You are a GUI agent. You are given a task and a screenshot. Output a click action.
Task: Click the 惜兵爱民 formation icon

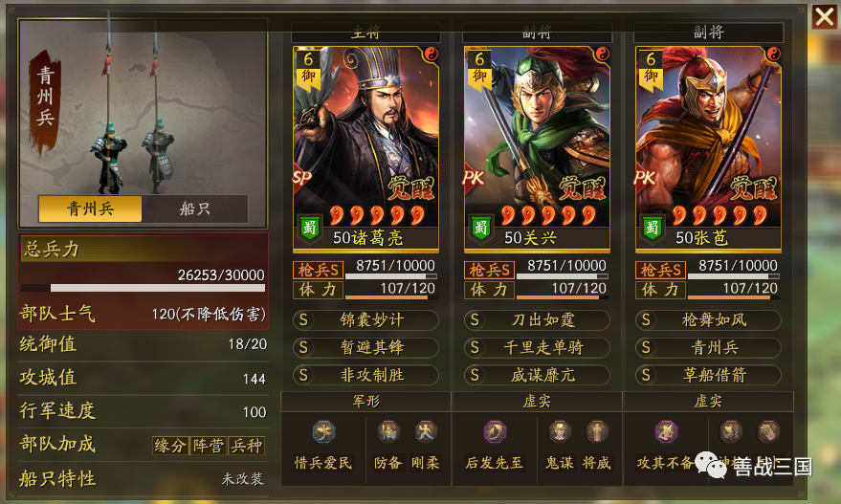(323, 432)
